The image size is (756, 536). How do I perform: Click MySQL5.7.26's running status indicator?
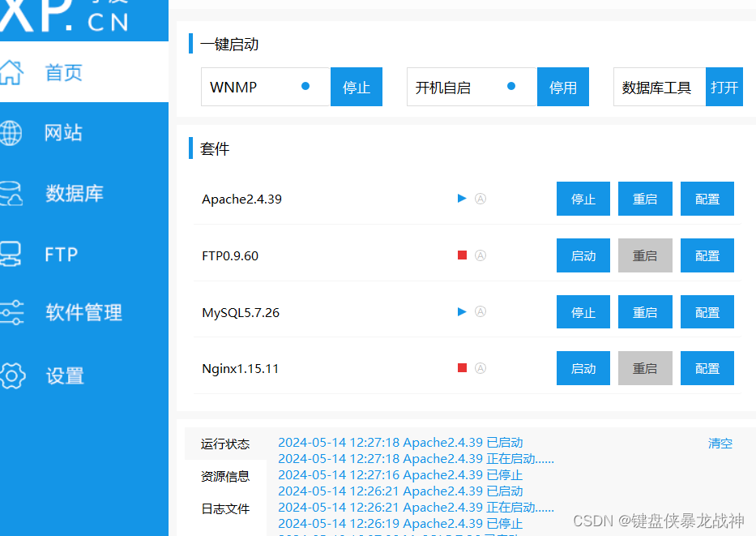click(461, 311)
